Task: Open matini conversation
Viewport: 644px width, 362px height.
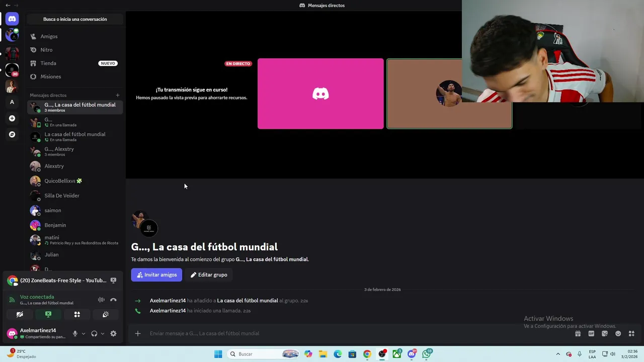Action: coord(75,240)
